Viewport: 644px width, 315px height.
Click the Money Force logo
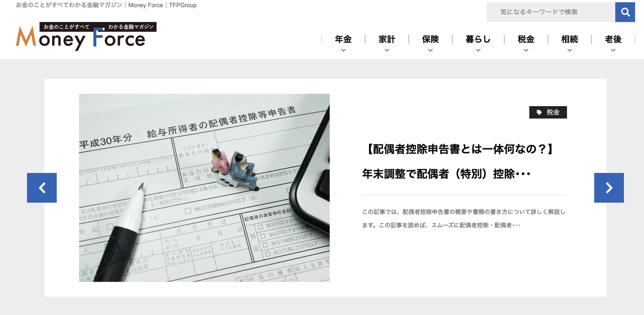click(x=86, y=37)
